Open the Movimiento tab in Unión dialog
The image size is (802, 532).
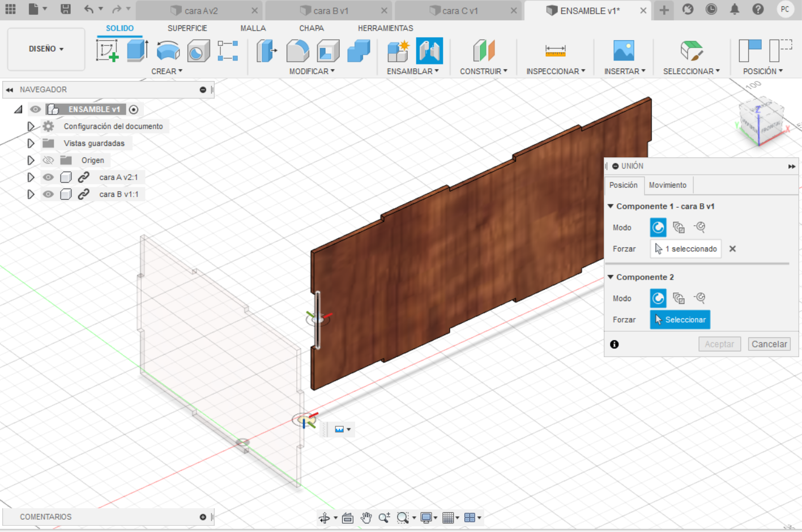668,185
